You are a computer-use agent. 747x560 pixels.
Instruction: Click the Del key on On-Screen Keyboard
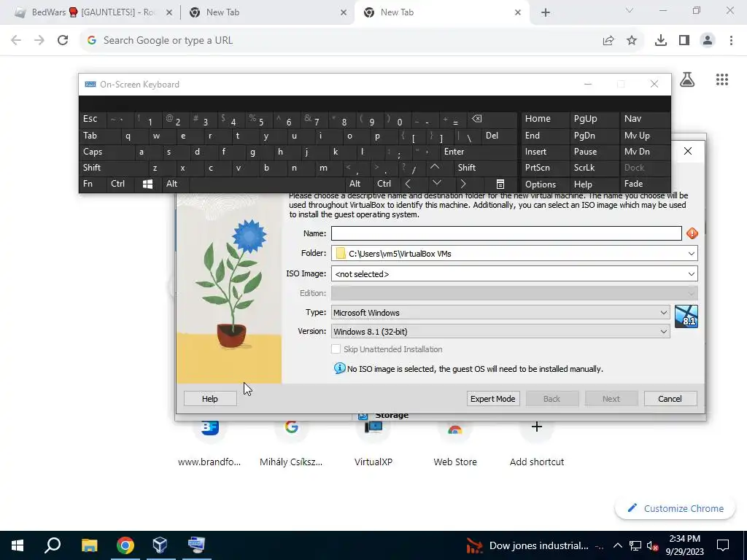coord(499,136)
